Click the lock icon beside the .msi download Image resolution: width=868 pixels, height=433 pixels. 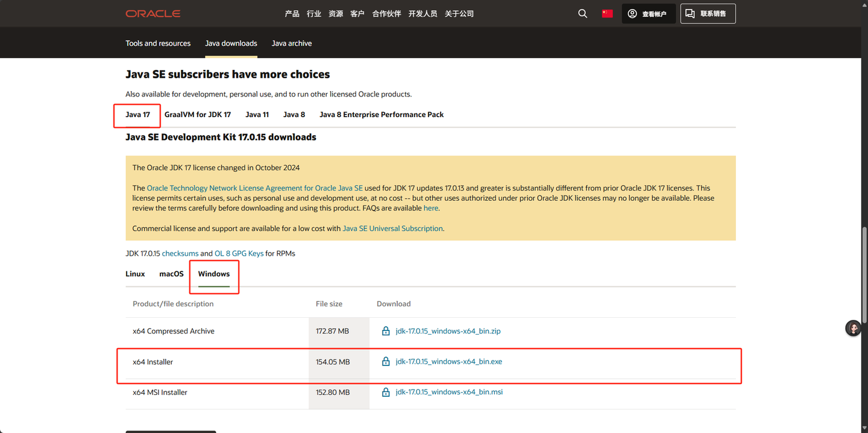386,392
